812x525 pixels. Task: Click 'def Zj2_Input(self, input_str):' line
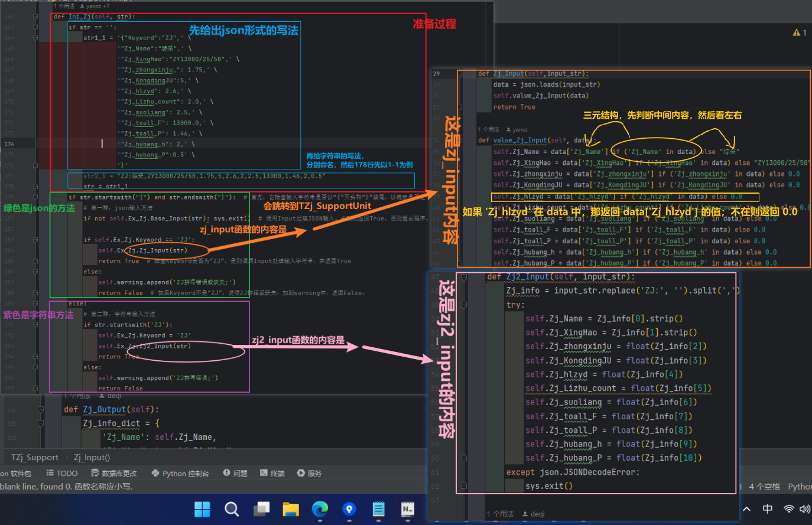pyautogui.click(x=561, y=277)
